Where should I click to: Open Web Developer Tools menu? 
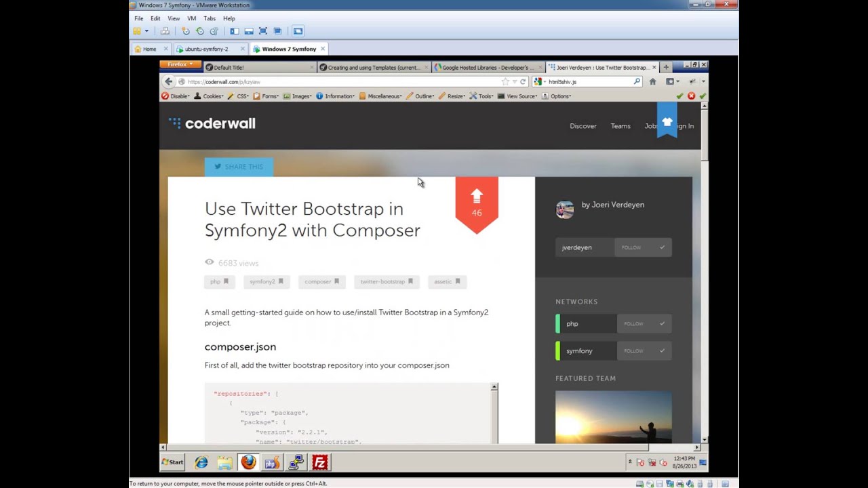pos(481,96)
